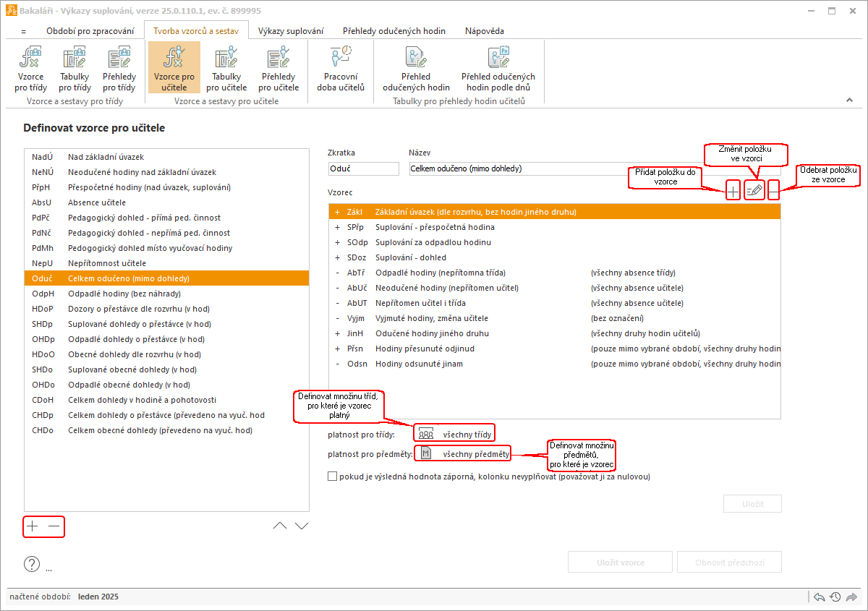Define class set icon for platnost pro třídy
Image resolution: width=868 pixels, height=611 pixels.
coord(426,434)
